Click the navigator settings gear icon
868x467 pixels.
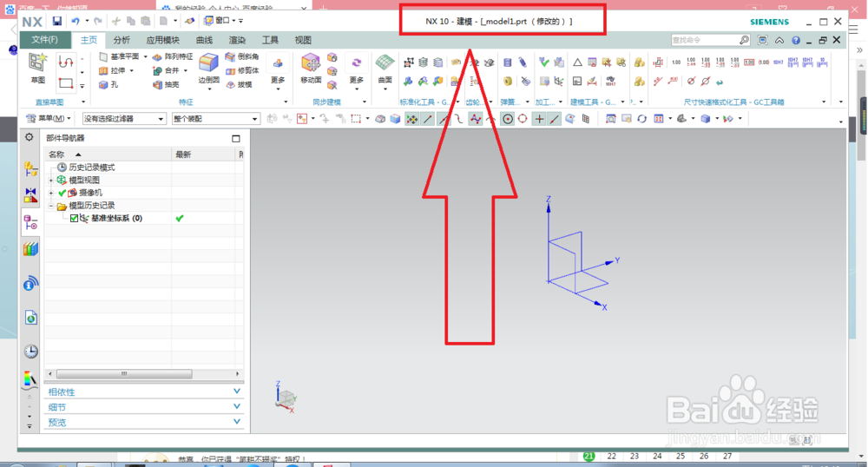click(30, 137)
